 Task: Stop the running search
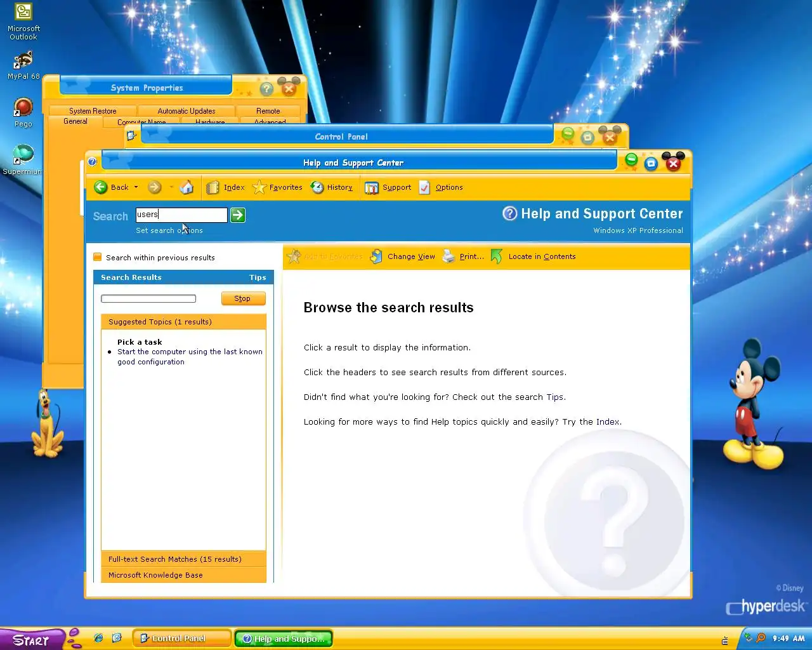(243, 298)
